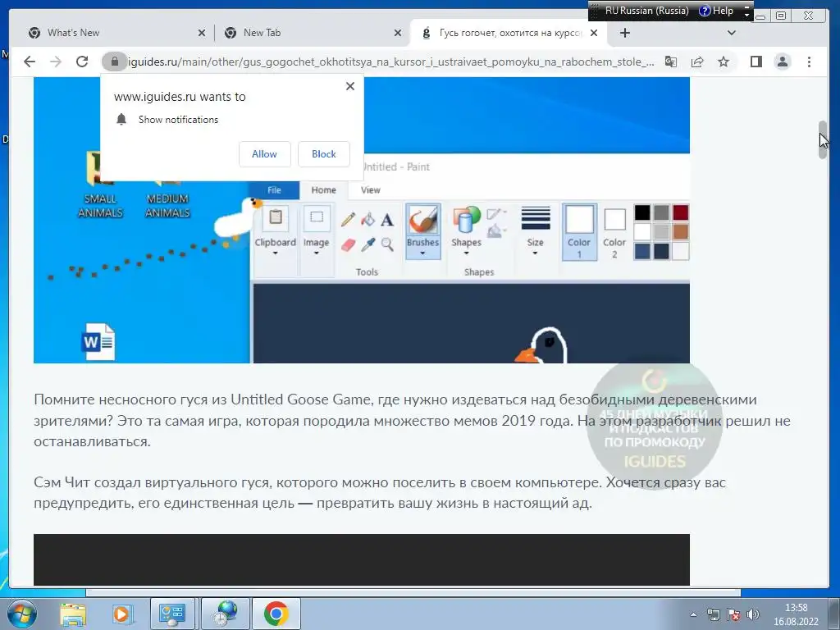
Task: Open language bar Help
Action: coord(716,11)
